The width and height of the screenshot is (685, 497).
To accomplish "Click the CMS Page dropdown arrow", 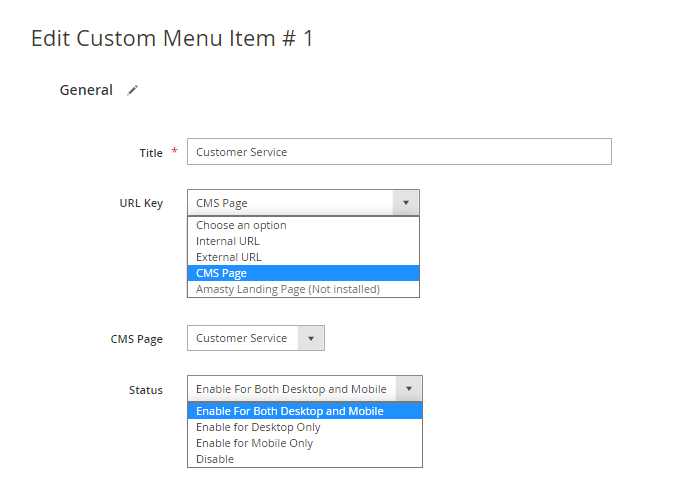I will (x=311, y=338).
